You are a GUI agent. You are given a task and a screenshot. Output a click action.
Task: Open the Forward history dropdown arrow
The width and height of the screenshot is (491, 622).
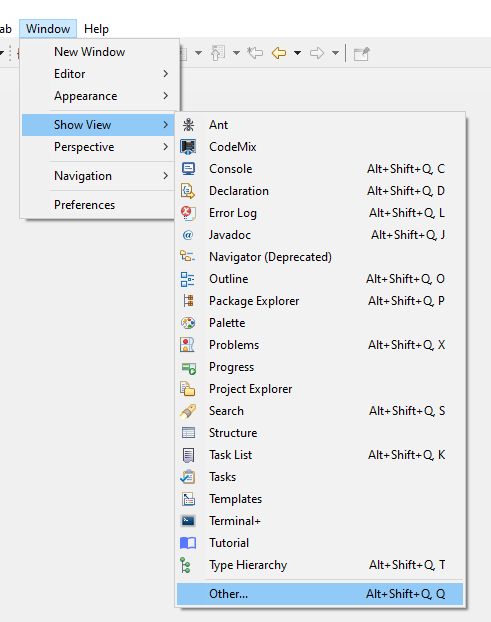(x=336, y=53)
